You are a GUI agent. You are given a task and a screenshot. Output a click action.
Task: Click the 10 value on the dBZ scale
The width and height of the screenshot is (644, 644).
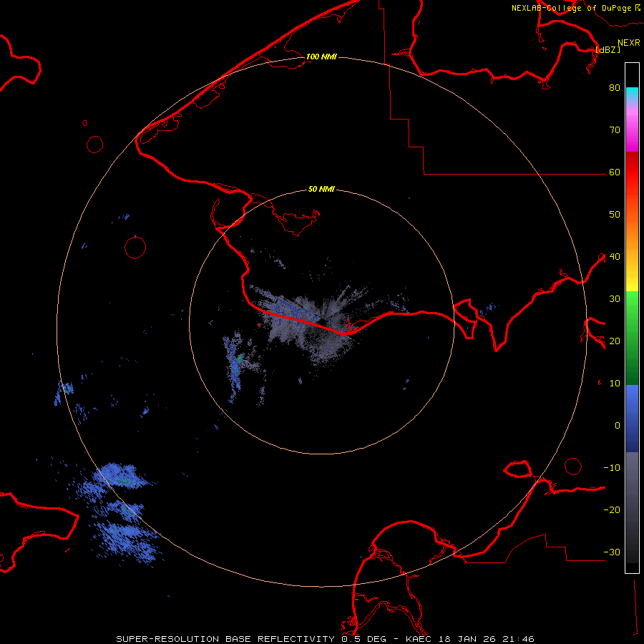point(615,384)
